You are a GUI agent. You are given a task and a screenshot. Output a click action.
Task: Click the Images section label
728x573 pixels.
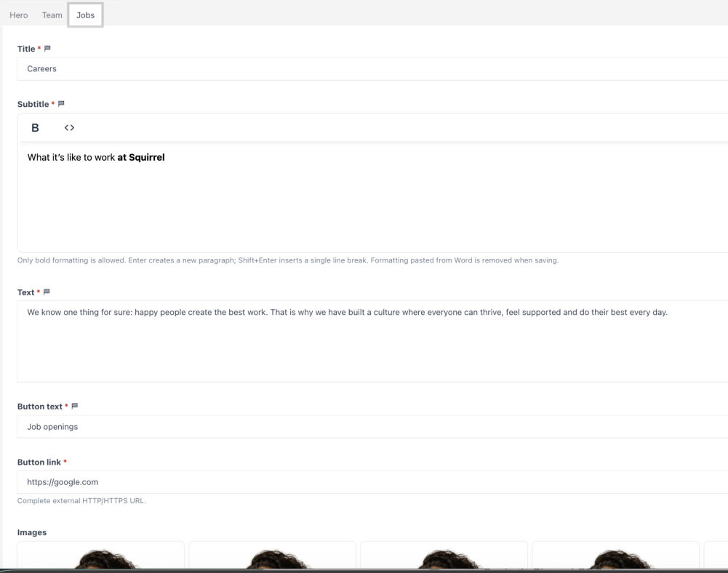click(32, 532)
